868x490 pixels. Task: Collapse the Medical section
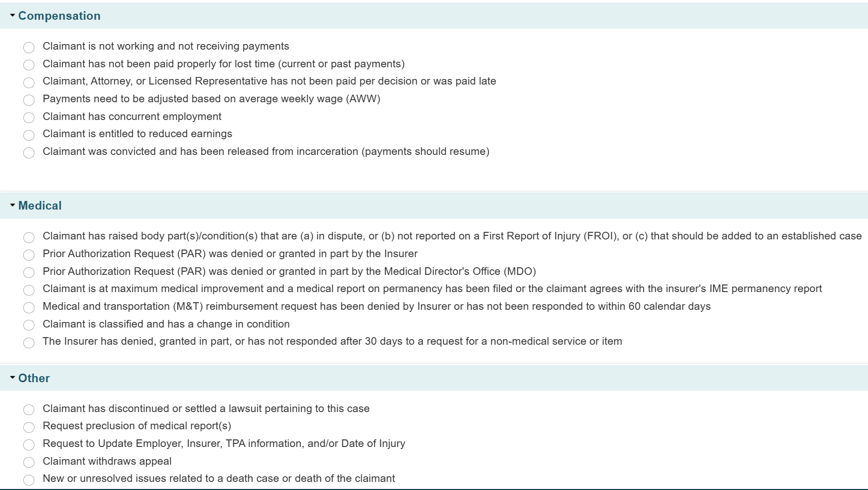[x=13, y=206]
